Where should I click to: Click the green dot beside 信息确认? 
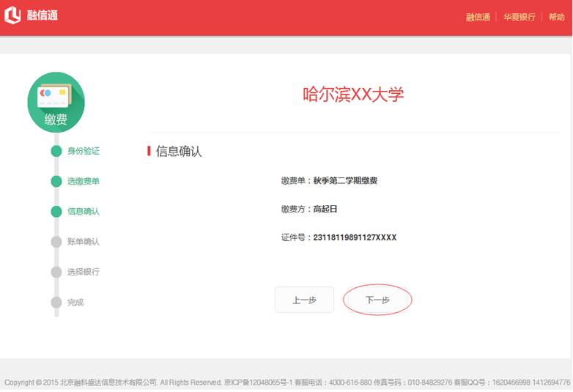(56, 212)
